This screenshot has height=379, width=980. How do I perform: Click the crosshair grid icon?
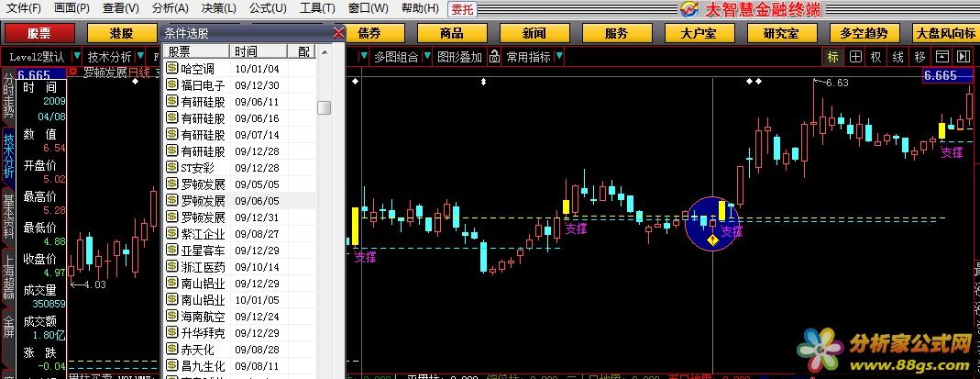(855, 57)
